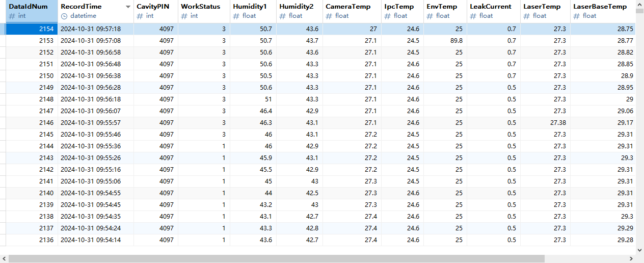
Task: Click the float type icon under EnvTemp
Action: click(430, 16)
